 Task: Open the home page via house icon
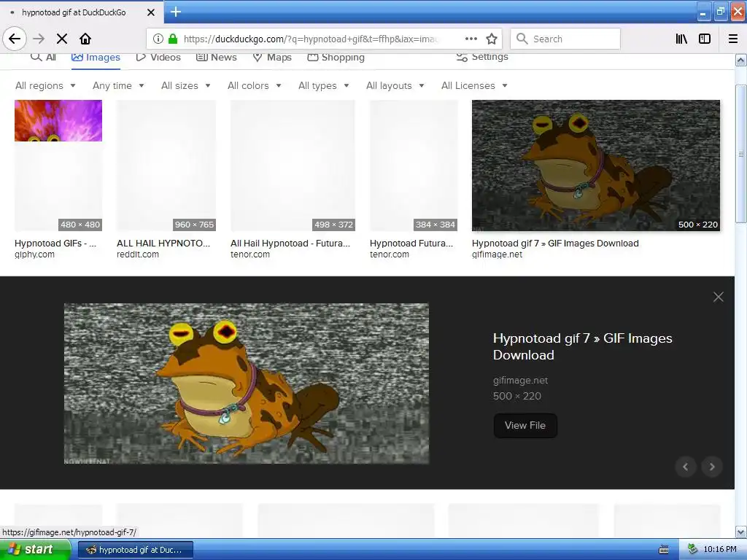[x=85, y=39]
